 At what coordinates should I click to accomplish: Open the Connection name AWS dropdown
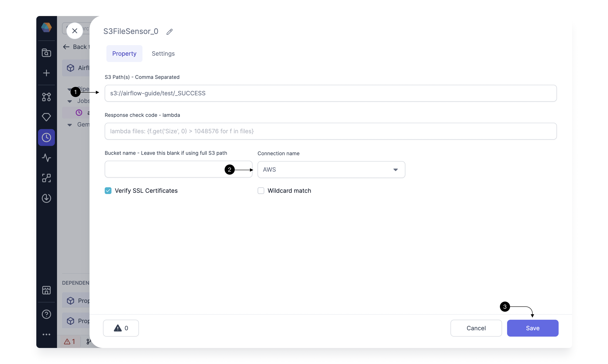(x=331, y=170)
